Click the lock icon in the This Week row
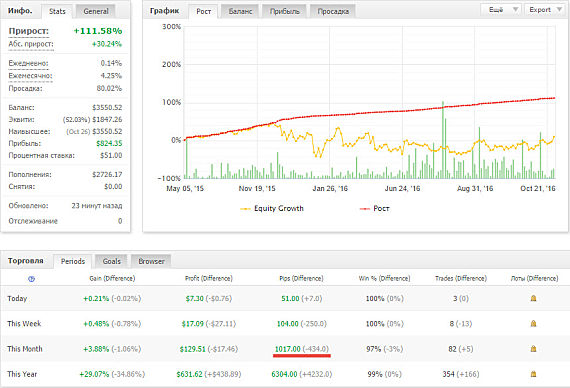 [533, 323]
